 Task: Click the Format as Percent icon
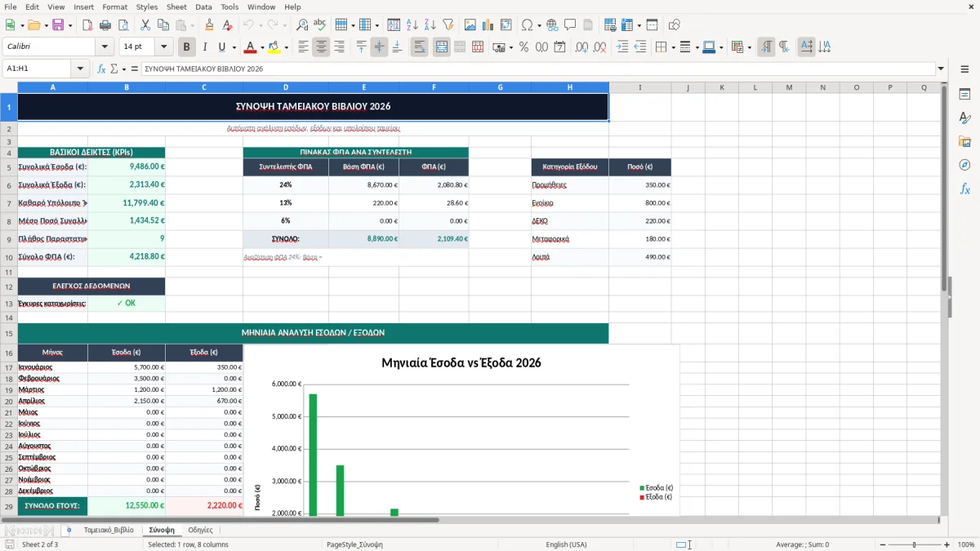(523, 47)
